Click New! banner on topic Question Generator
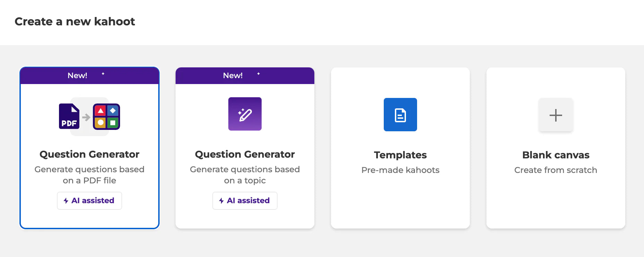 (233, 75)
